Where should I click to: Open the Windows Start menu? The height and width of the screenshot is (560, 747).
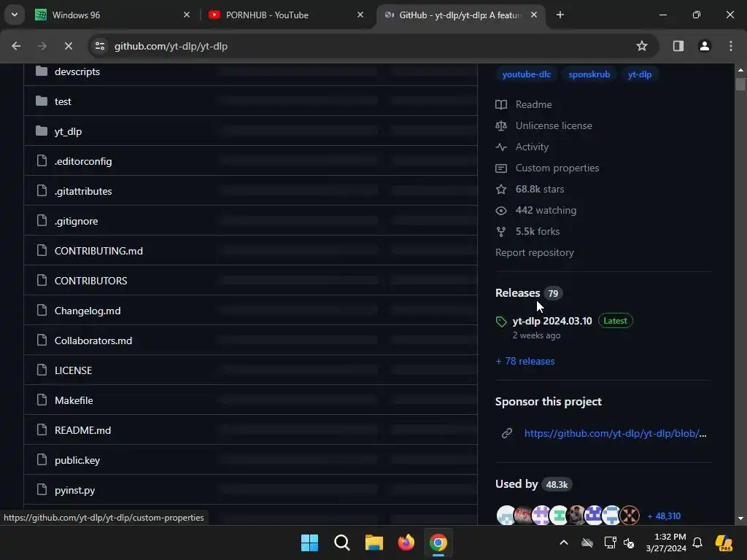pyautogui.click(x=309, y=542)
